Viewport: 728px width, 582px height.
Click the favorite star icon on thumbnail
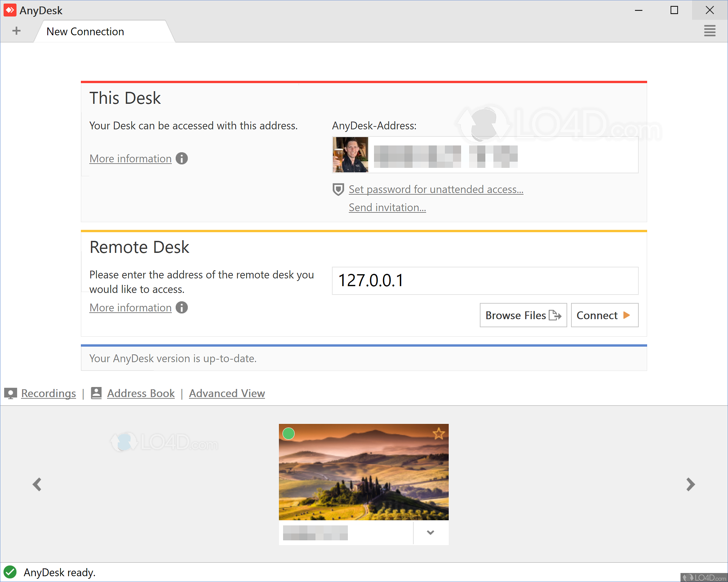439,434
